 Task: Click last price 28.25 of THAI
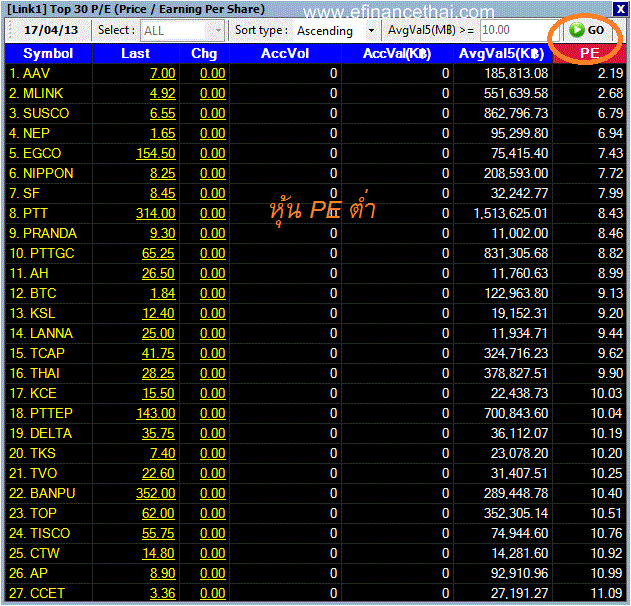point(158,373)
